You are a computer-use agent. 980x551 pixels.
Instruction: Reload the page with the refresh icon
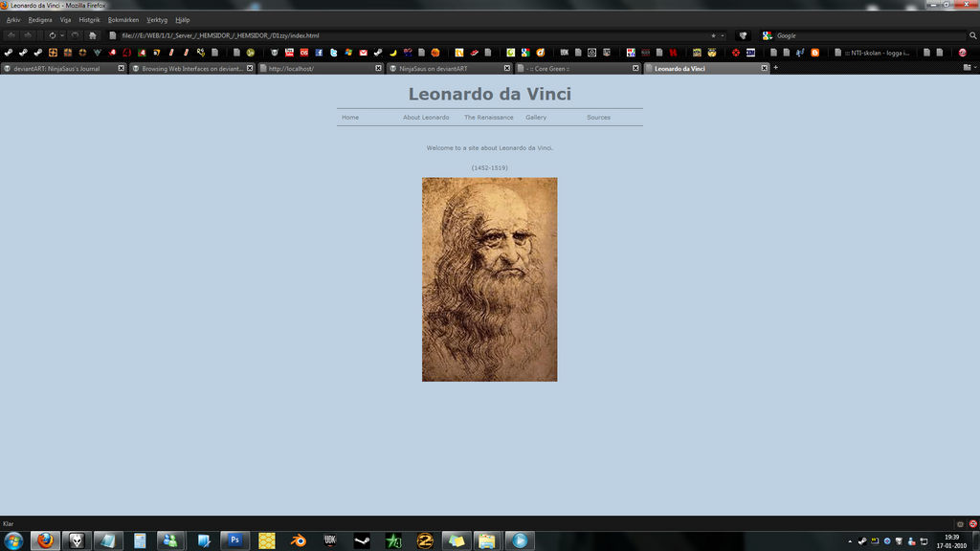point(53,35)
